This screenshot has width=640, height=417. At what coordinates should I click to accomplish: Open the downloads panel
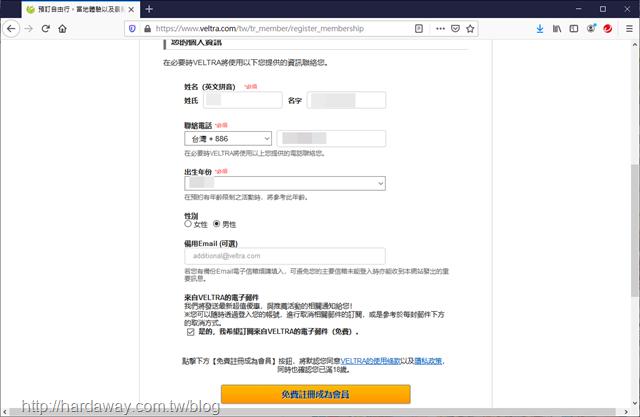[540, 29]
